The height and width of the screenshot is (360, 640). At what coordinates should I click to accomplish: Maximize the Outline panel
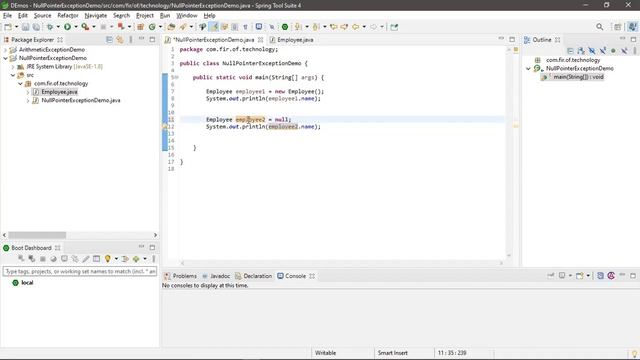pos(633,40)
